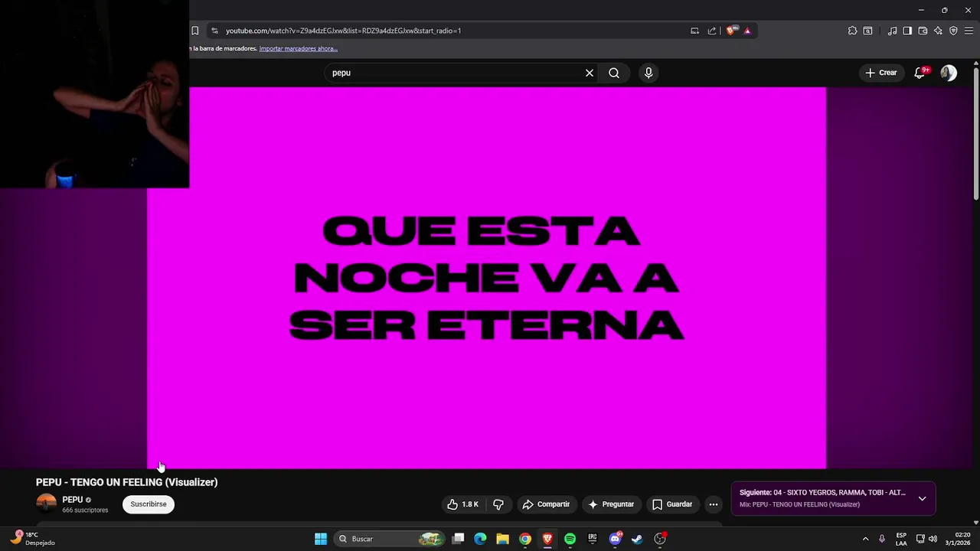Open File Explorer from taskbar
980x551 pixels.
click(502, 539)
